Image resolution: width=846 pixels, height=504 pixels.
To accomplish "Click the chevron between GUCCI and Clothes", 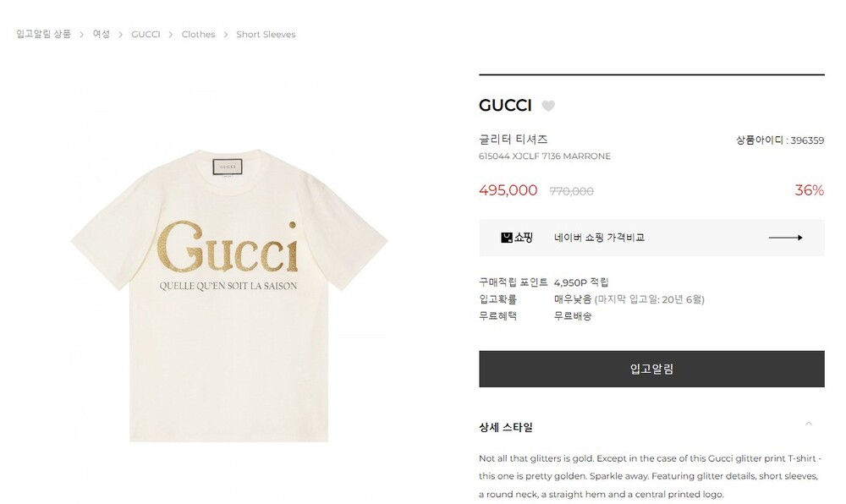I will (x=171, y=35).
